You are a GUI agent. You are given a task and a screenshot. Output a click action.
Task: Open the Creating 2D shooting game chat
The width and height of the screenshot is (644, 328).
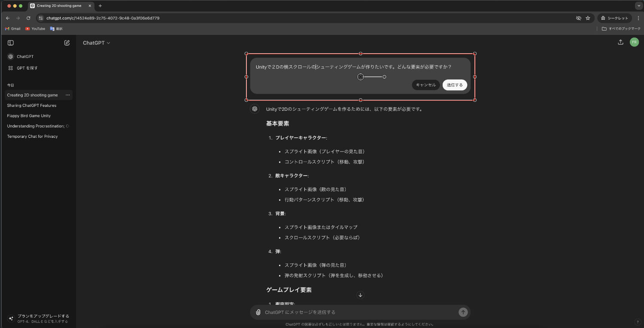33,95
